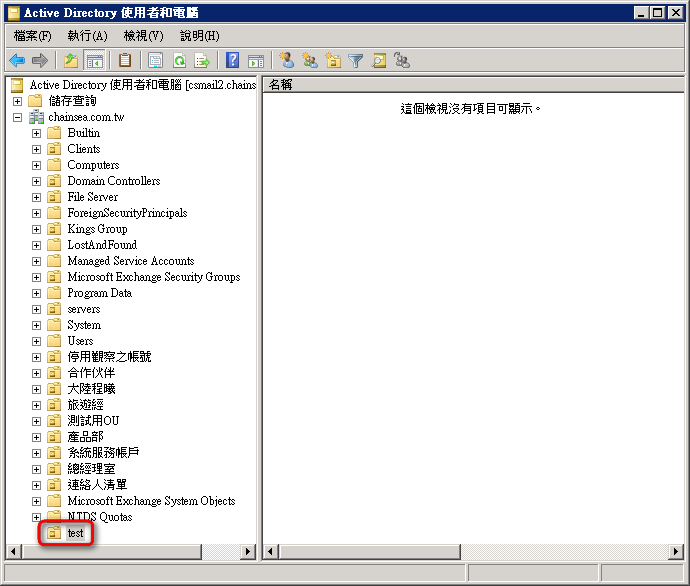Open the Find objects magnifier icon
The height and width of the screenshot is (586, 690).
379,60
